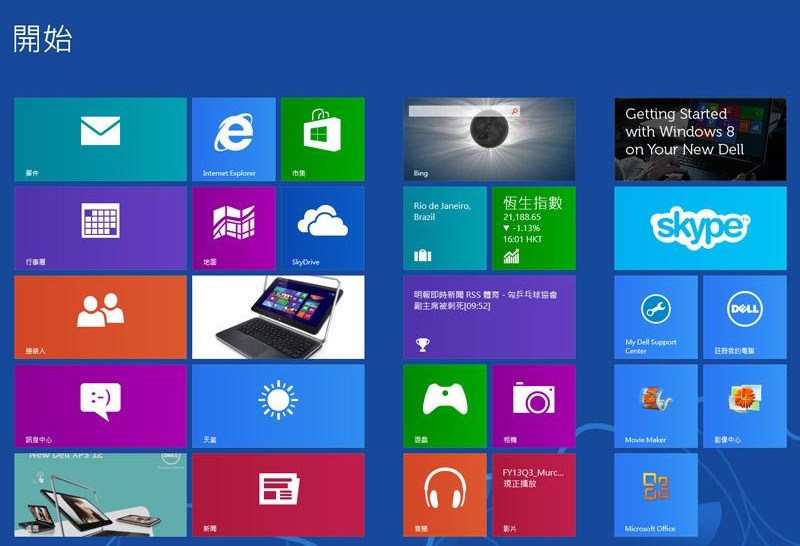Launch the Games controller tile
The width and height of the screenshot is (800, 546).
(445, 405)
